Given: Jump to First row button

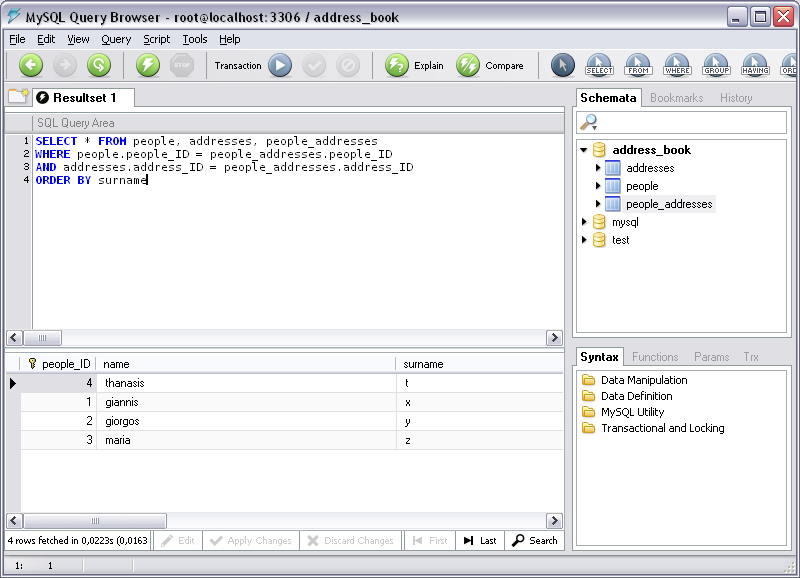Looking at the screenshot, I should click(x=430, y=540).
